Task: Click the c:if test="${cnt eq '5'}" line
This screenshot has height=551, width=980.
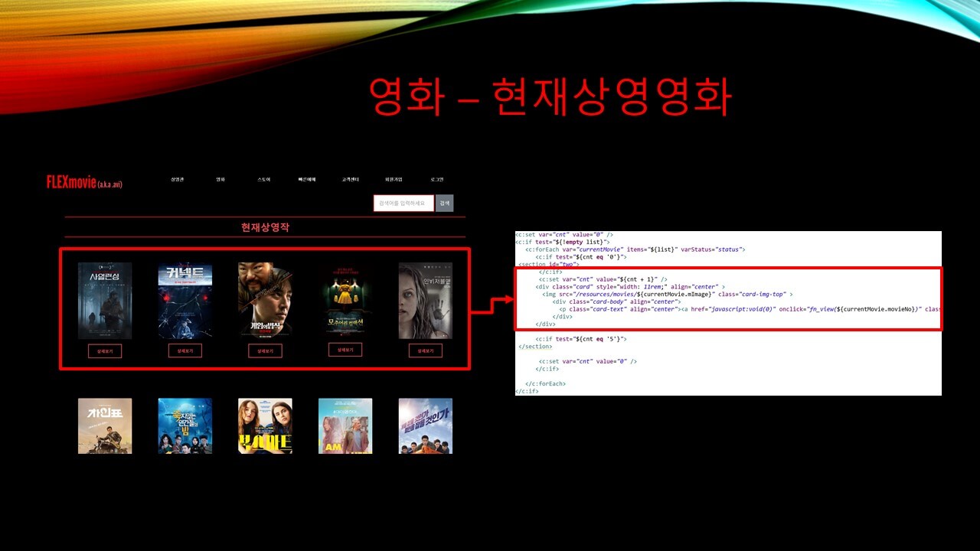Action: click(582, 339)
